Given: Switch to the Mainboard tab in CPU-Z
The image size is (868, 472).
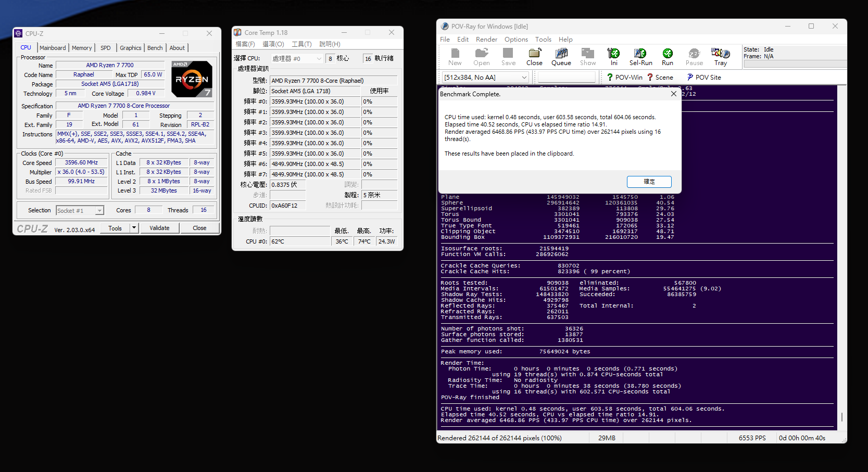Looking at the screenshot, I should [x=53, y=48].
